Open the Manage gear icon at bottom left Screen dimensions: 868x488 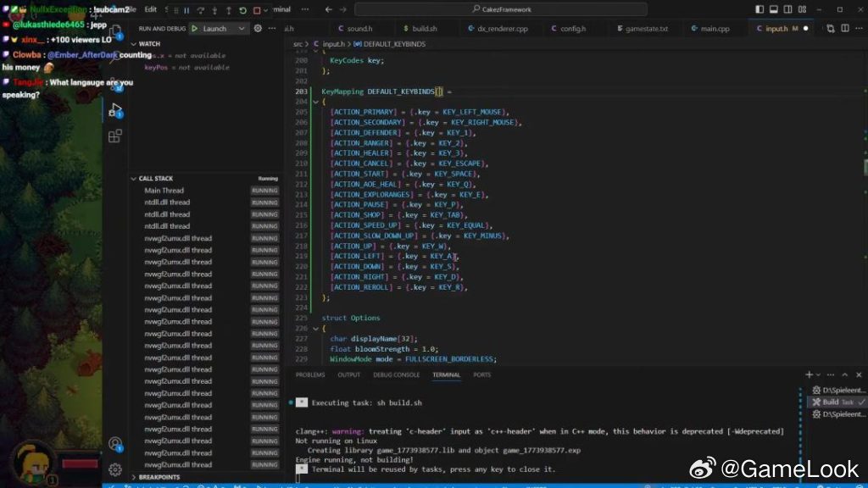[115, 469]
